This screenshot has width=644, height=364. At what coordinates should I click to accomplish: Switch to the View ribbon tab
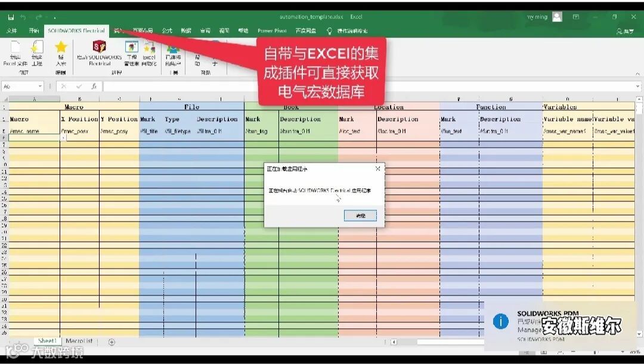(224, 31)
